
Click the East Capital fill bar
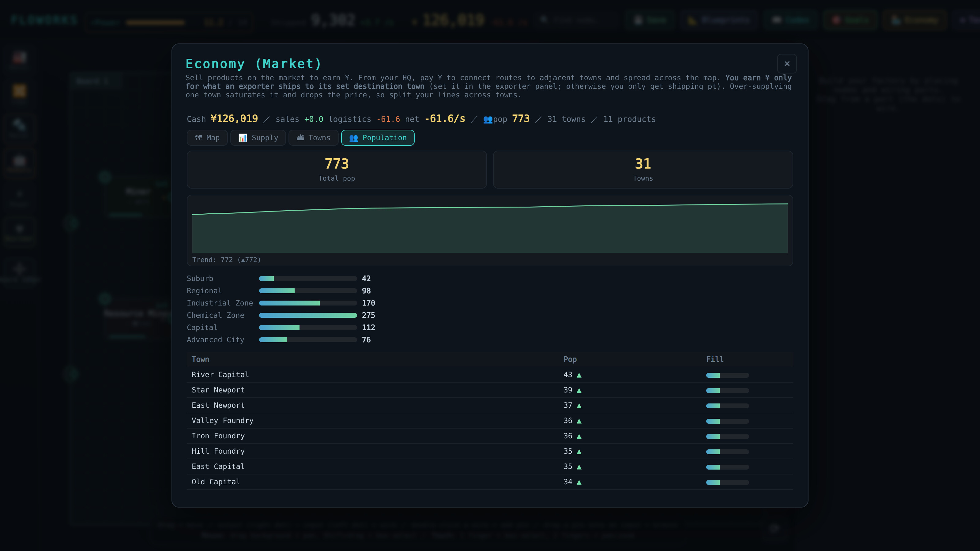[727, 467]
